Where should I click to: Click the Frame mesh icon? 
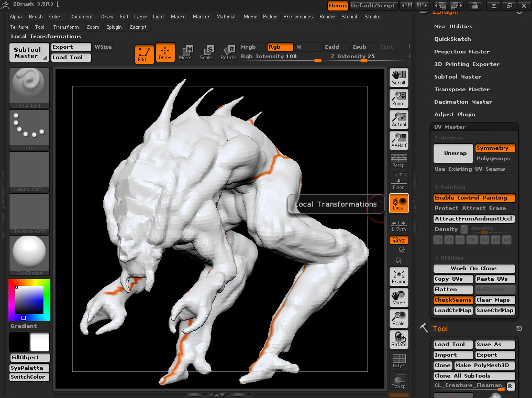coord(398,277)
